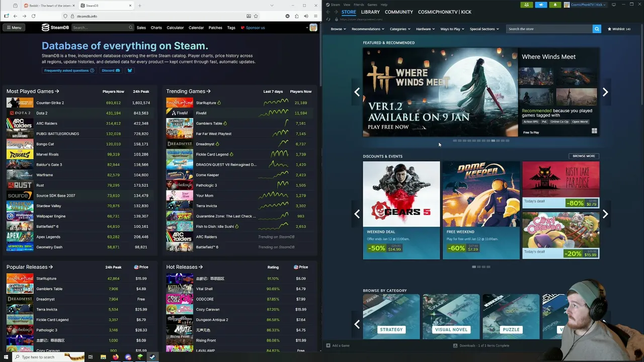The height and width of the screenshot is (362, 644).
Task: Open the browser hamburger application menu
Action: (x=315, y=16)
